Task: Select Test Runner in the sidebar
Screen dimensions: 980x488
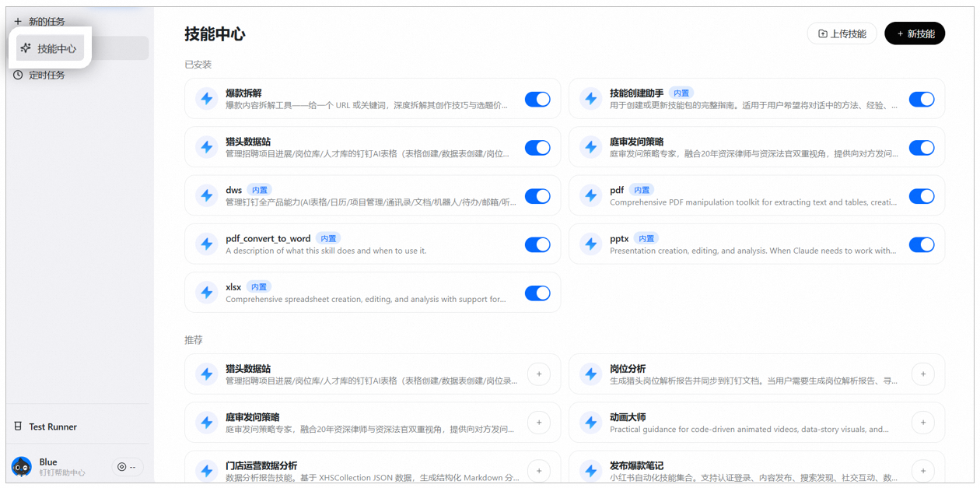Action: pyautogui.click(x=52, y=427)
